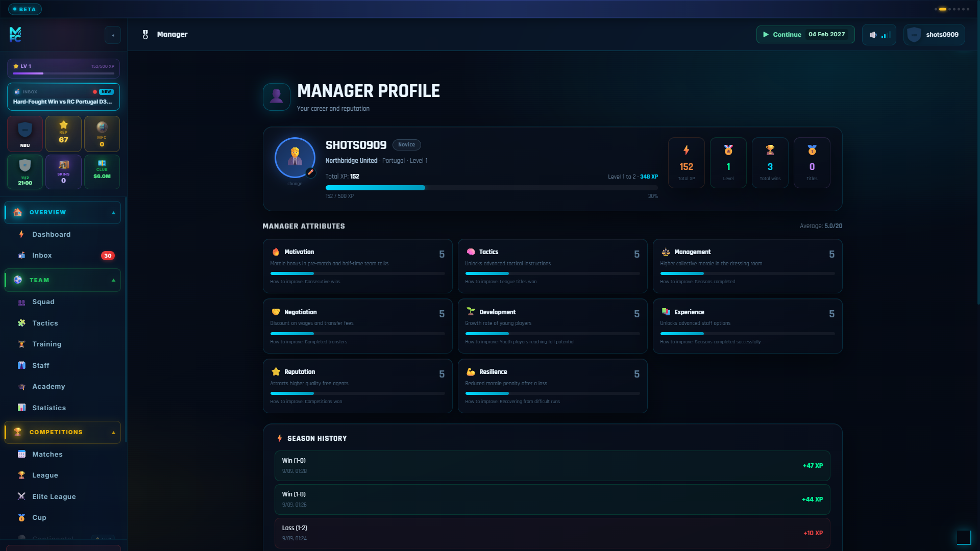Click the profile silhouette icon beside title
This screenshot has height=551, width=980.
pyautogui.click(x=277, y=96)
